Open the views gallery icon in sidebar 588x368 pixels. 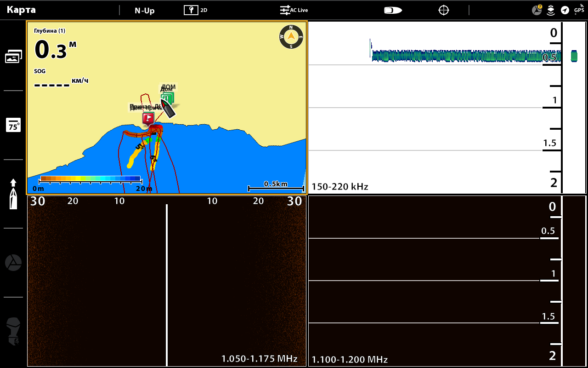coord(13,56)
